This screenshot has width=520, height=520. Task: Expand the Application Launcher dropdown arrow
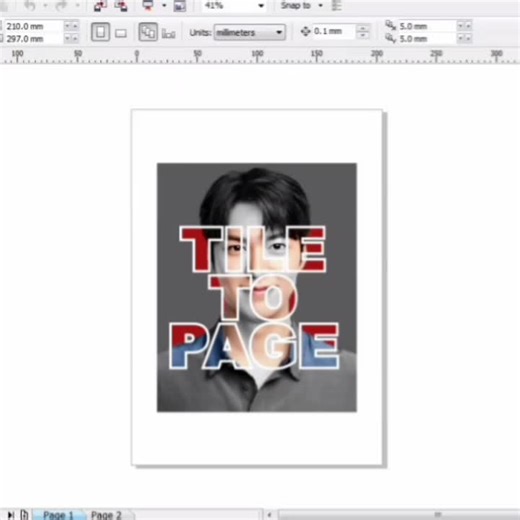[164, 6]
